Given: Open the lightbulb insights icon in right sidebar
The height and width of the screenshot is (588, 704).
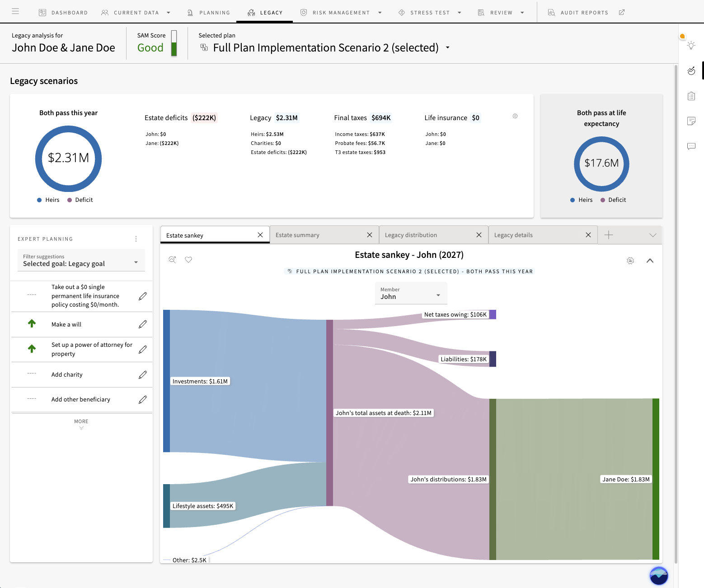Looking at the screenshot, I should click(691, 45).
